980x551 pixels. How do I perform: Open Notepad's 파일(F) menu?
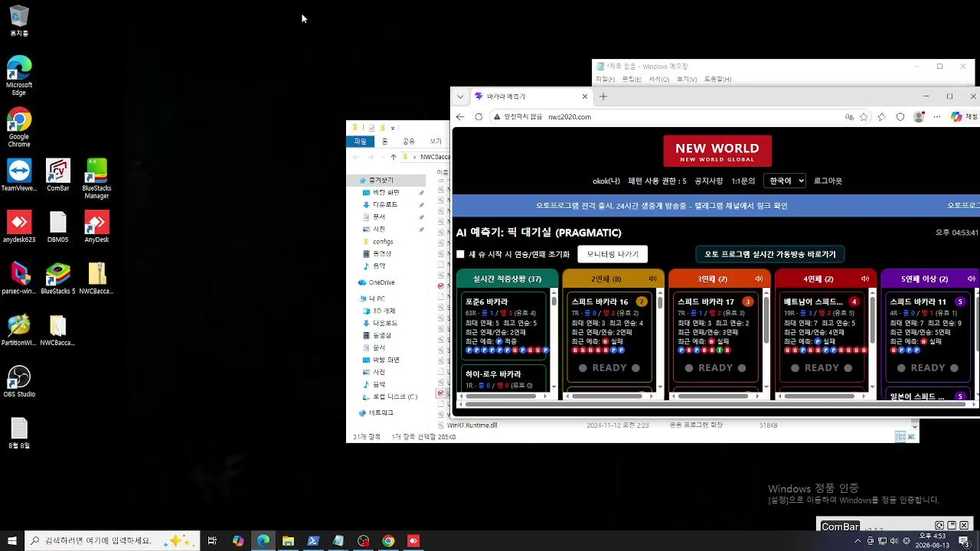point(605,80)
